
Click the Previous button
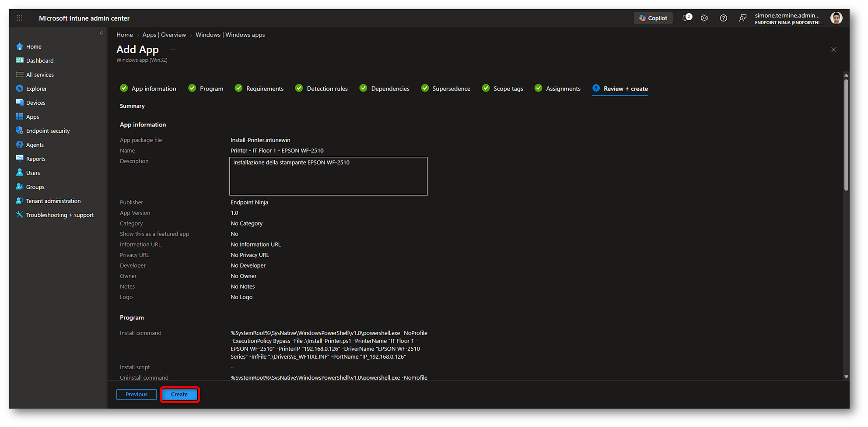click(x=136, y=395)
